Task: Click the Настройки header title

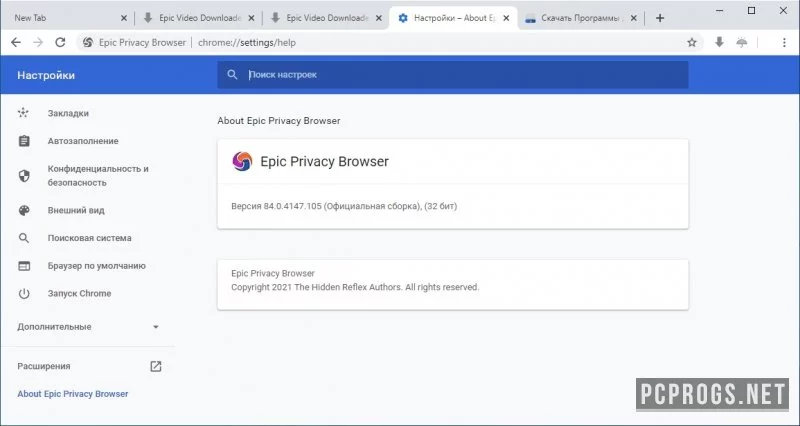Action: [46, 76]
